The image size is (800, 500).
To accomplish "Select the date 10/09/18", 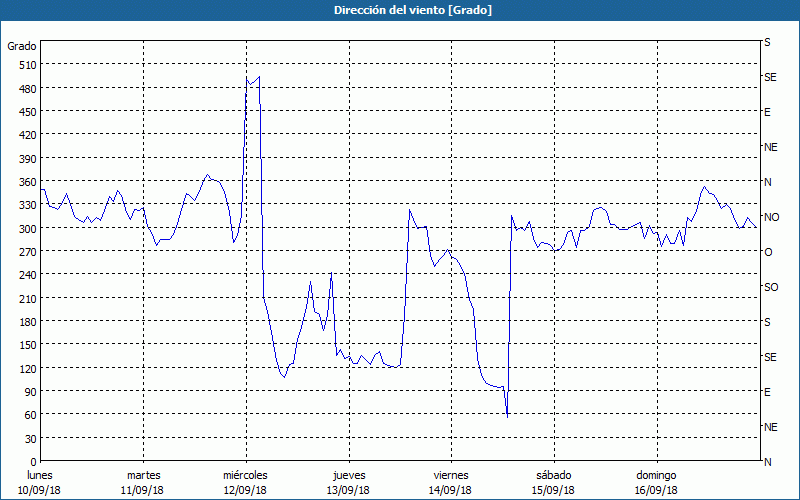I will pos(39,490).
